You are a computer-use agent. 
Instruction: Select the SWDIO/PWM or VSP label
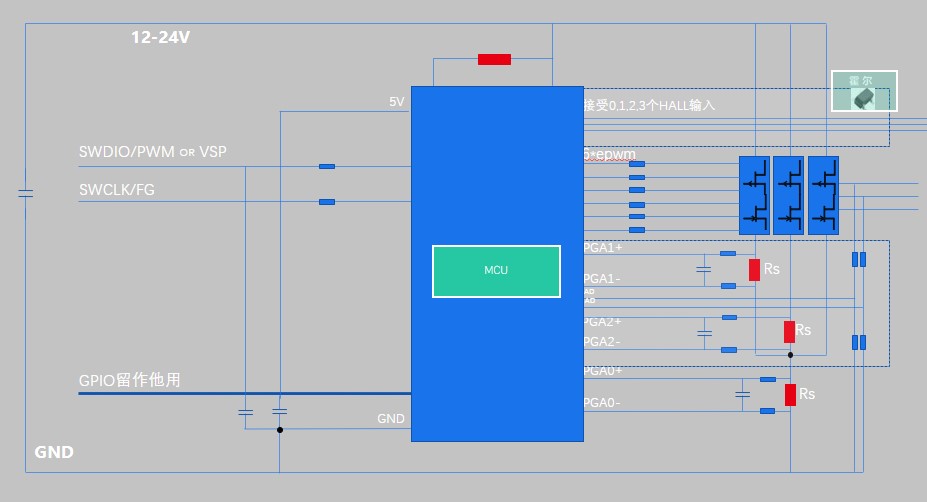pos(152,152)
